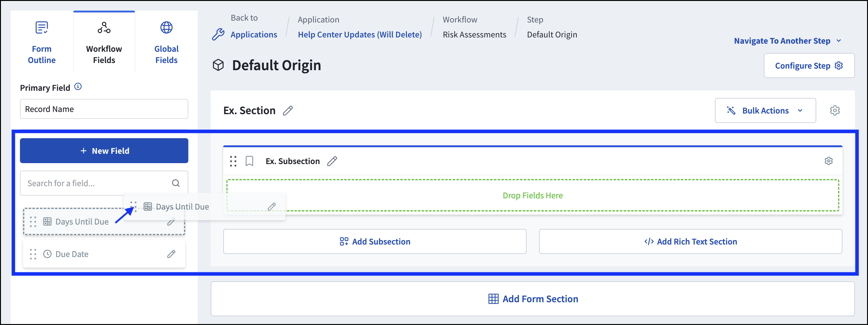Screen dimensions: 868x325
Task: Grab the Due Date drag handle
Action: 33,254
